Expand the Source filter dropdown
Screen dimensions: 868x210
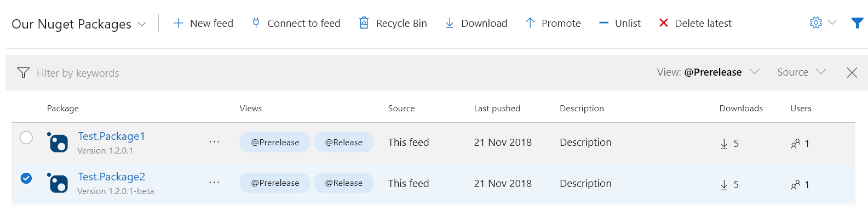tap(802, 72)
